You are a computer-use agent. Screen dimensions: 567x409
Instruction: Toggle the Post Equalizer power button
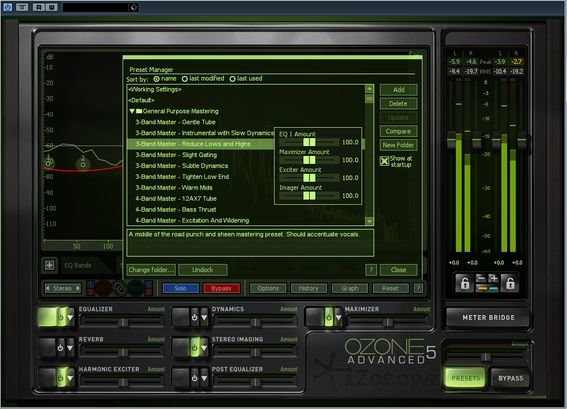tap(195, 378)
